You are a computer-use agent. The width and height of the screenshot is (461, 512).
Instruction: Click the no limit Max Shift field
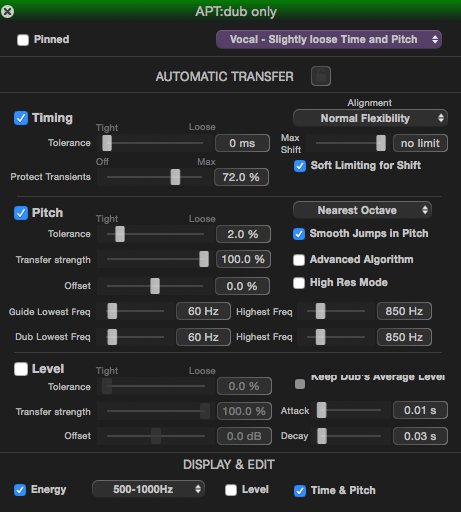coord(420,143)
